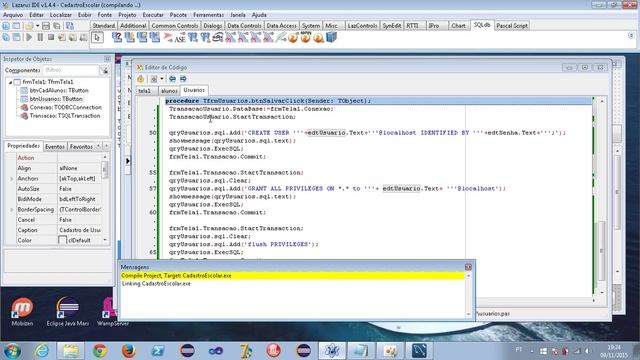Expand the BorderSpacing property
Screen dimensions: 640x360
point(11,209)
